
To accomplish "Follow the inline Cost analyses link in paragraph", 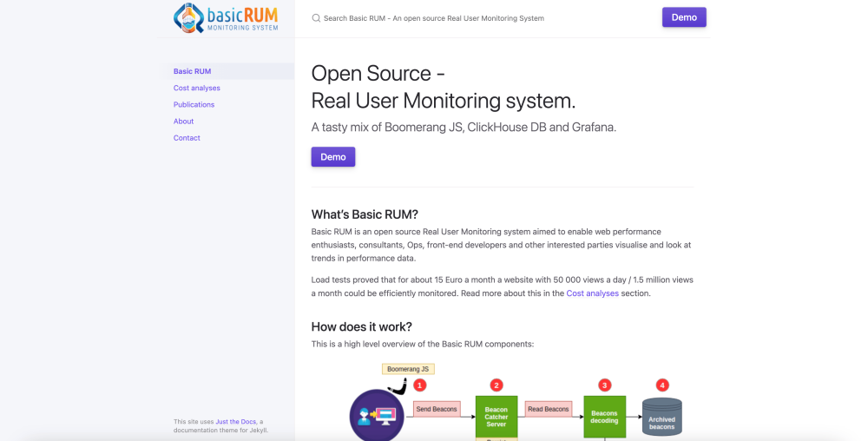I will coord(592,293).
